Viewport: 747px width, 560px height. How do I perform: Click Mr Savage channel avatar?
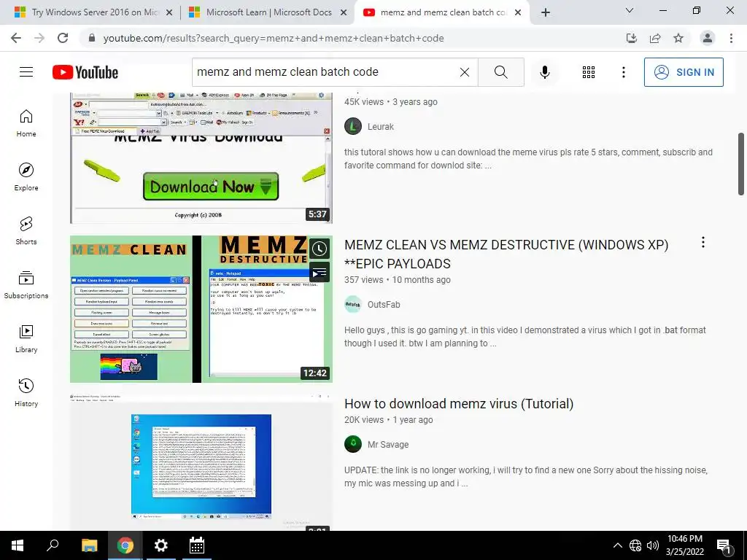coord(353,444)
